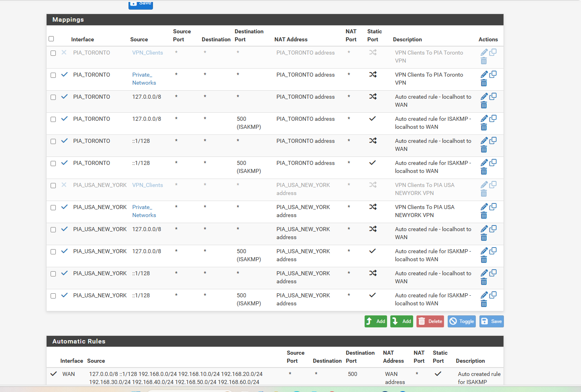
Task: Select checkbox for PIA_TORONTO 127.0.0.0/8 ISAKMP row
Action: [x=53, y=119]
